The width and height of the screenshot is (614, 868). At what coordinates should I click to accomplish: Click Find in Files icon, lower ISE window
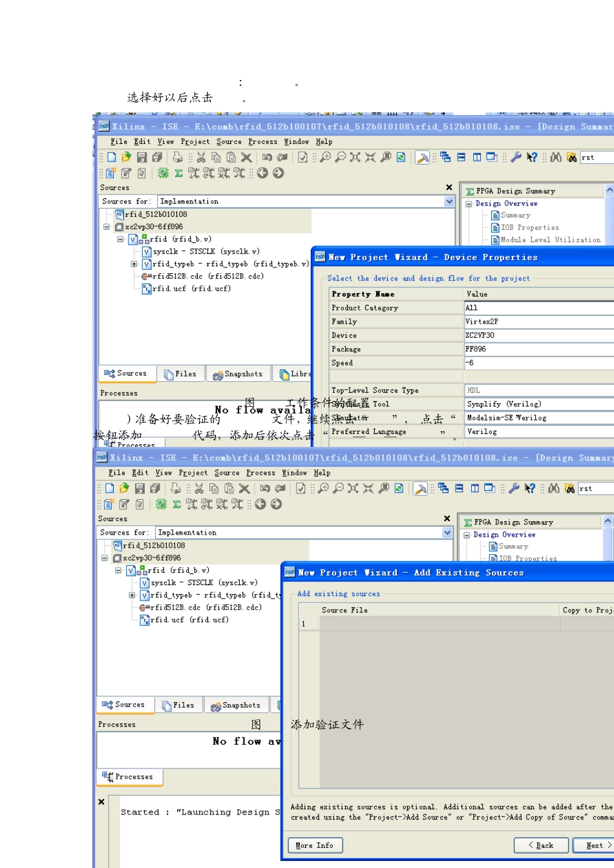click(569, 488)
